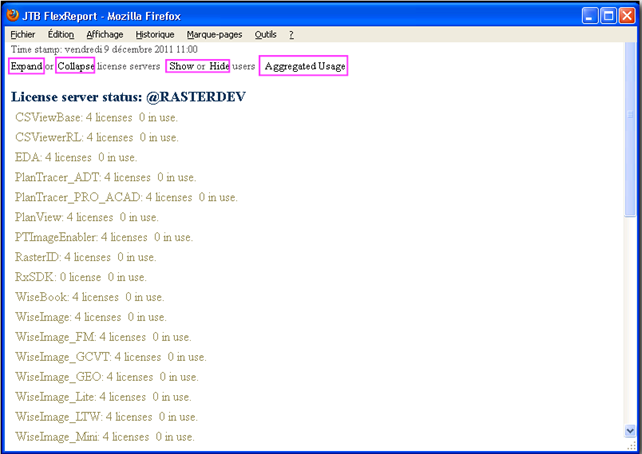
Task: Open the Aggregated Usage link
Action: pyautogui.click(x=305, y=66)
